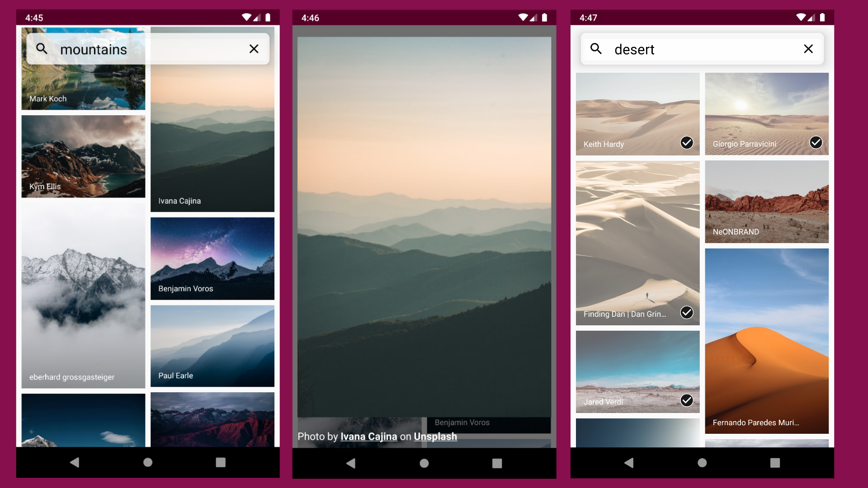Open the Benjamin Voros starry mountain photo
Viewport: 868px width, 488px height.
[x=212, y=258]
